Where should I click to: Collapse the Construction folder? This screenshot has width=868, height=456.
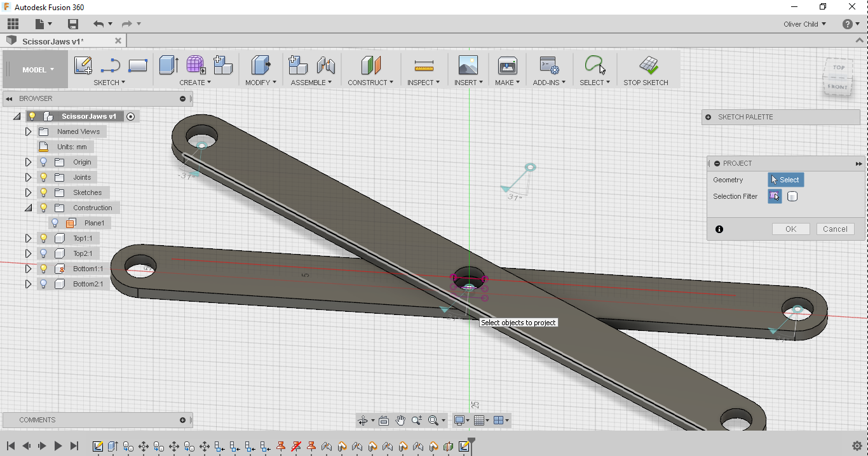28,208
